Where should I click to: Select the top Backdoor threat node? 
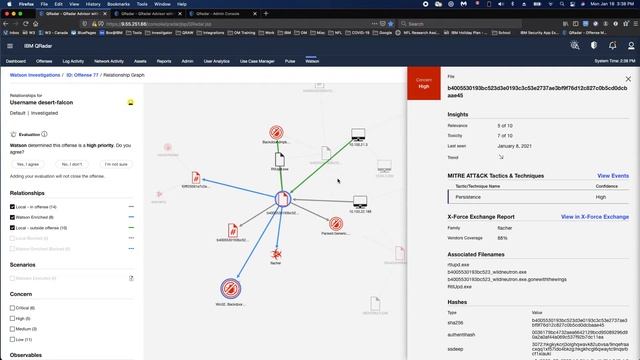276,132
